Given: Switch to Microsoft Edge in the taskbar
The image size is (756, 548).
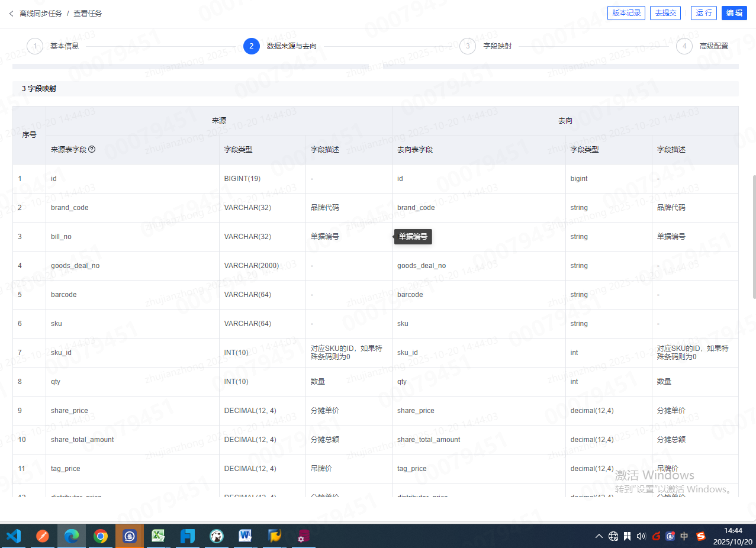Looking at the screenshot, I should click(x=72, y=536).
